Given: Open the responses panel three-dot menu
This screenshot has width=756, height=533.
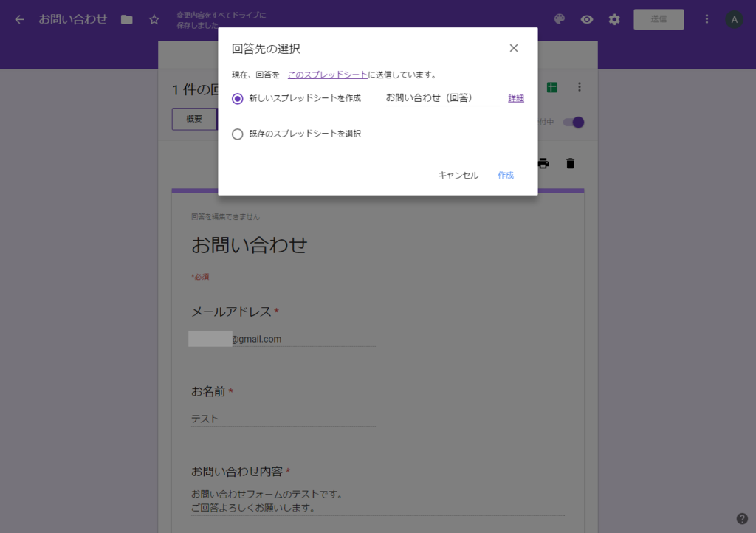Looking at the screenshot, I should [580, 87].
